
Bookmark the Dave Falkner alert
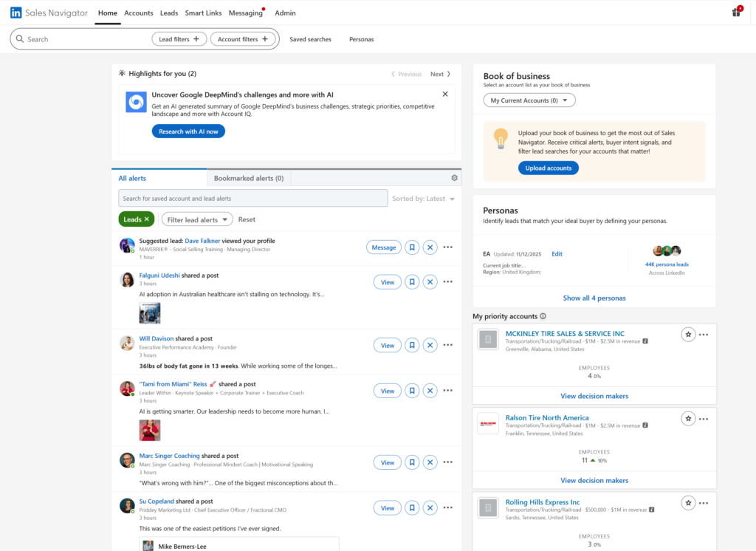412,247
